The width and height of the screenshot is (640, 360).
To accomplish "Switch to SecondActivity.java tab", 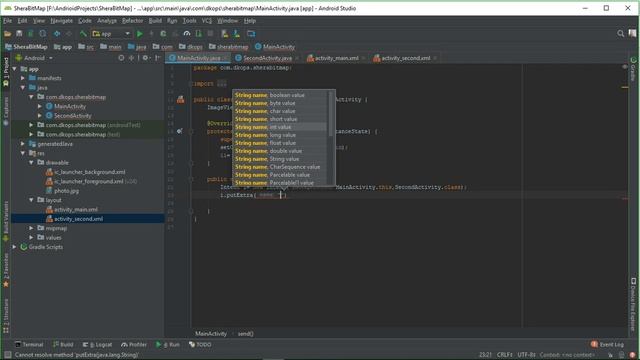I will [x=267, y=58].
